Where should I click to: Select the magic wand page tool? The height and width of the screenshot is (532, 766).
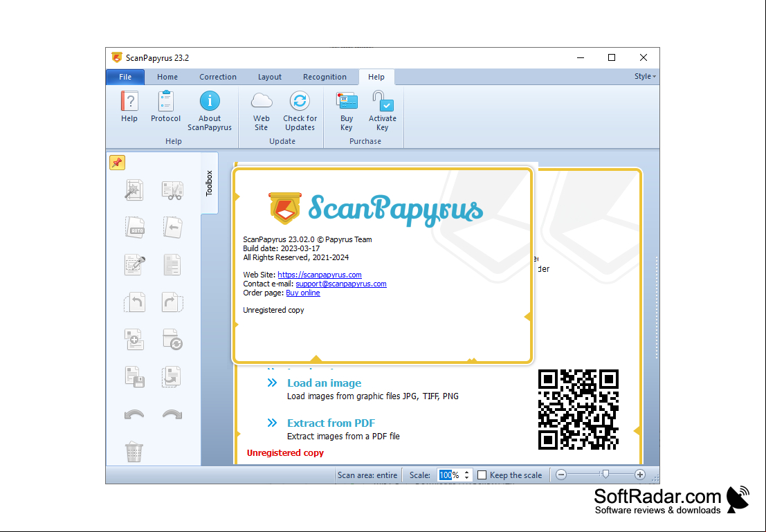(134, 190)
